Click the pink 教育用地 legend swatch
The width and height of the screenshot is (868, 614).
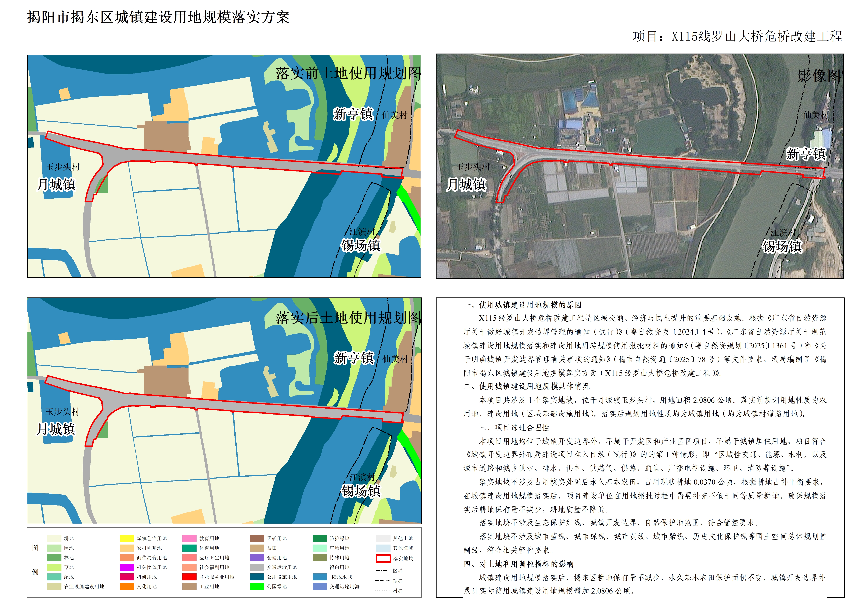(190, 538)
